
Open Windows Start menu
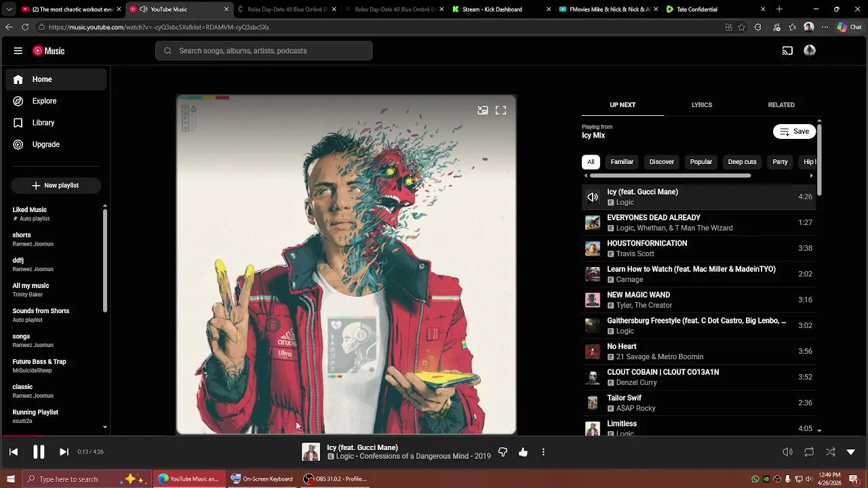point(10,479)
